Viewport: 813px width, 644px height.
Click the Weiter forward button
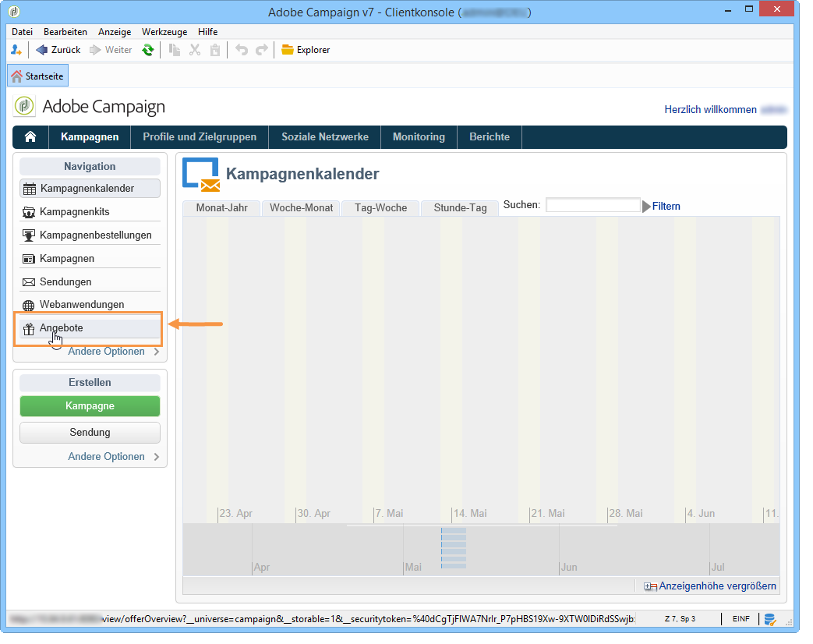pyautogui.click(x=111, y=50)
